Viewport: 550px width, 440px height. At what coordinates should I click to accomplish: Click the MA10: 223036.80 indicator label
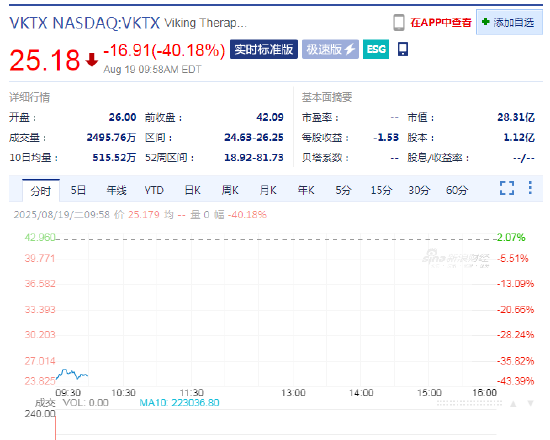click(179, 403)
